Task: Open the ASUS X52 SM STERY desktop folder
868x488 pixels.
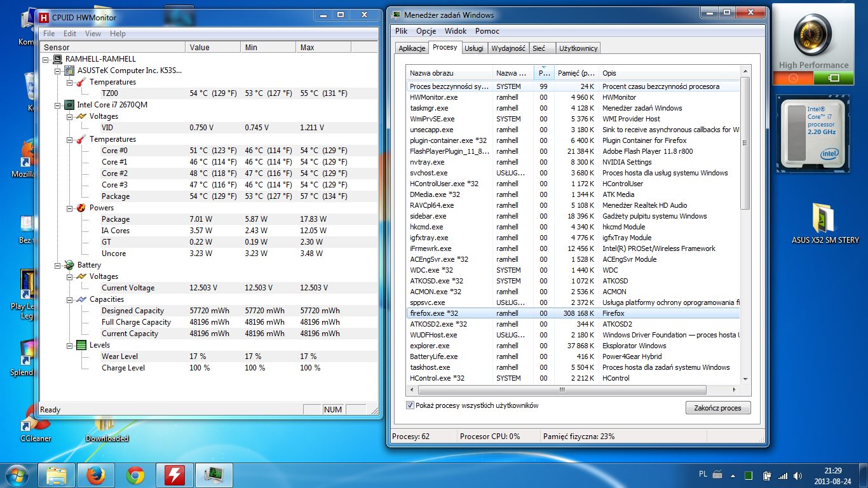Action: click(825, 224)
